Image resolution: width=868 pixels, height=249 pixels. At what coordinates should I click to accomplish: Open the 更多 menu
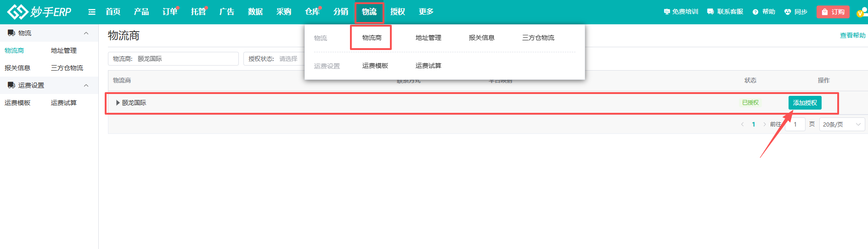click(426, 12)
